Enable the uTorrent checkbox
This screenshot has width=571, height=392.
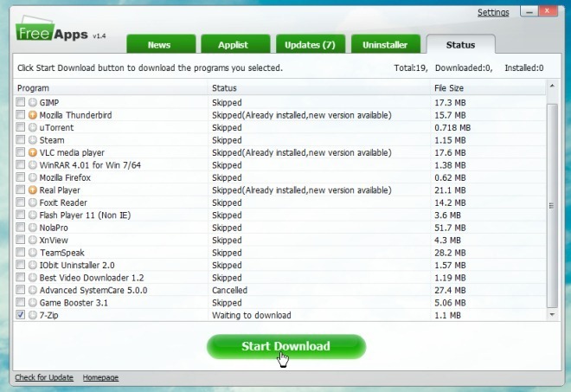pyautogui.click(x=21, y=127)
